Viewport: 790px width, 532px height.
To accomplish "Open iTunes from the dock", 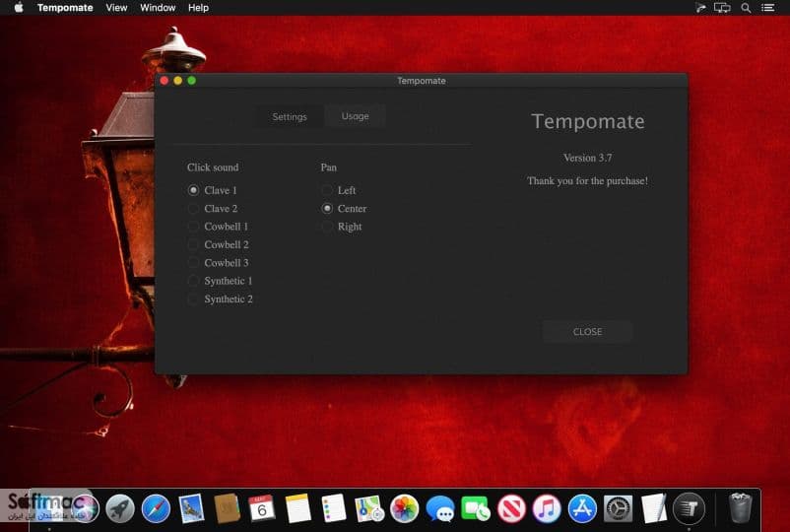I will click(x=547, y=508).
